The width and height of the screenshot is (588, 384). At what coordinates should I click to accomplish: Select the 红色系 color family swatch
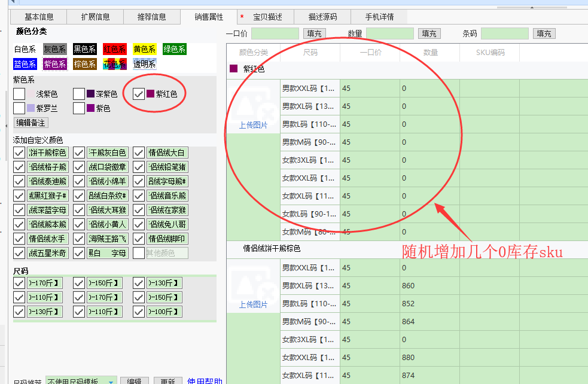point(114,49)
